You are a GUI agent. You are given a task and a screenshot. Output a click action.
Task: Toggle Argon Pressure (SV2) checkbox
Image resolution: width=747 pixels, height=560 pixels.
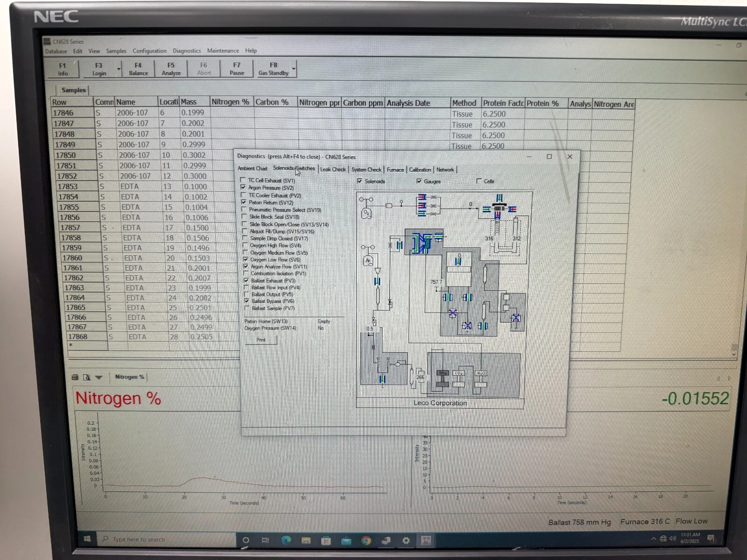(x=243, y=187)
